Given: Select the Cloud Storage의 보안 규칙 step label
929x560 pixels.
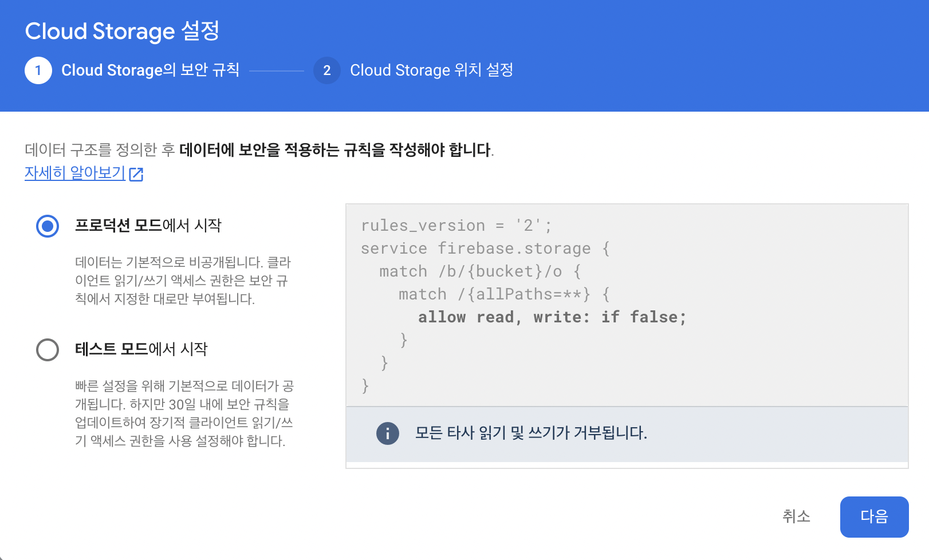Looking at the screenshot, I should tap(151, 70).
